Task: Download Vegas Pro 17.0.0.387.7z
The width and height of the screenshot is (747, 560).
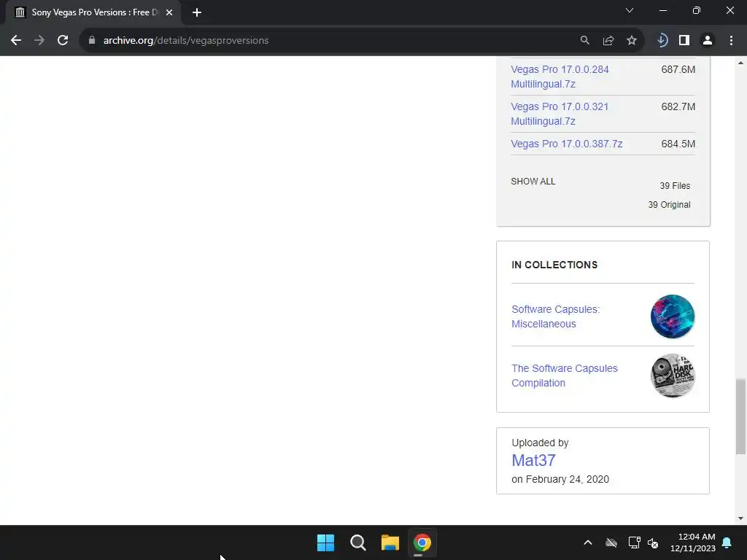Action: click(x=566, y=144)
